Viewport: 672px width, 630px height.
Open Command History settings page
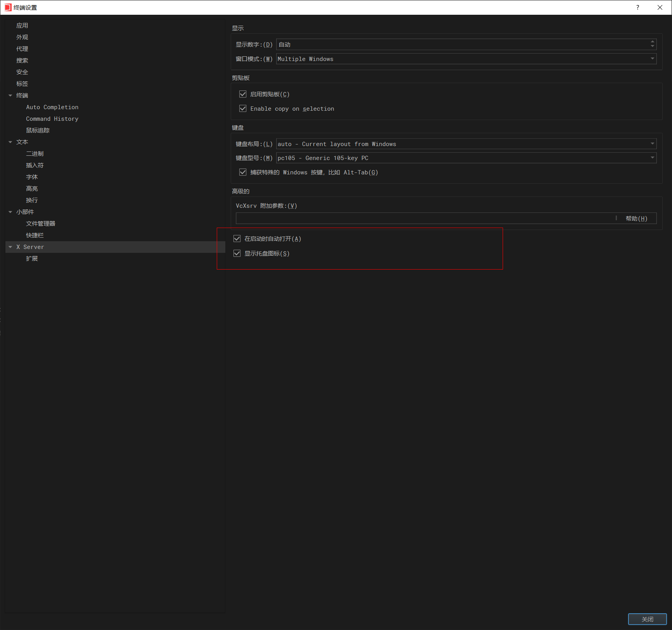click(52, 119)
